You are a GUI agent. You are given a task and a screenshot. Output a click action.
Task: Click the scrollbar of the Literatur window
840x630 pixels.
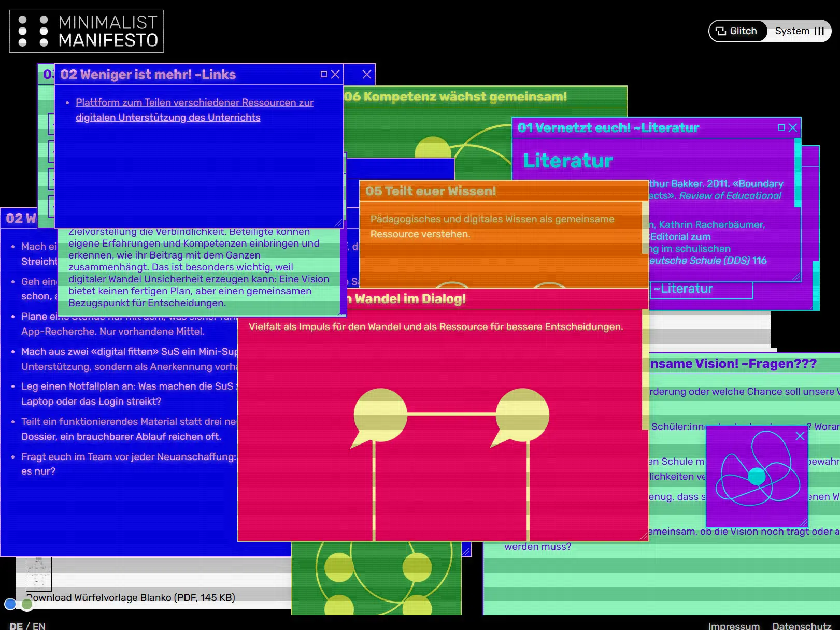798,173
